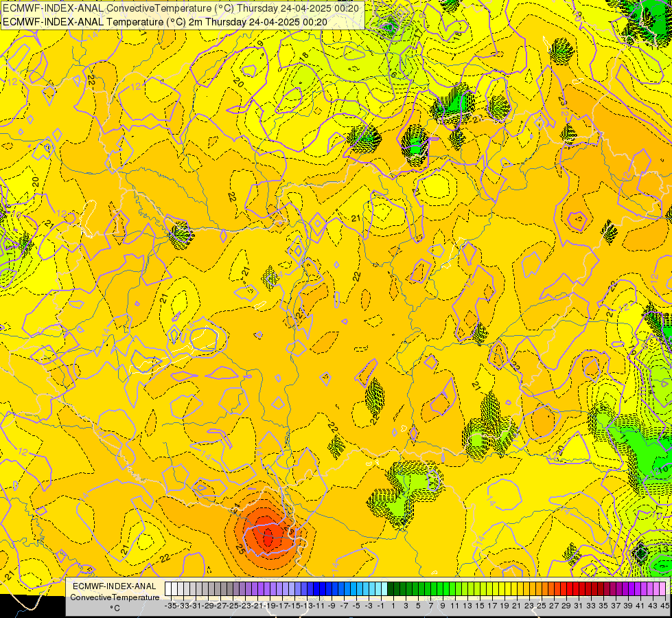Click the ConvectiveTemperature title line at the top
Image resolution: width=672 pixels, height=618 pixels.
pyautogui.click(x=181, y=8)
